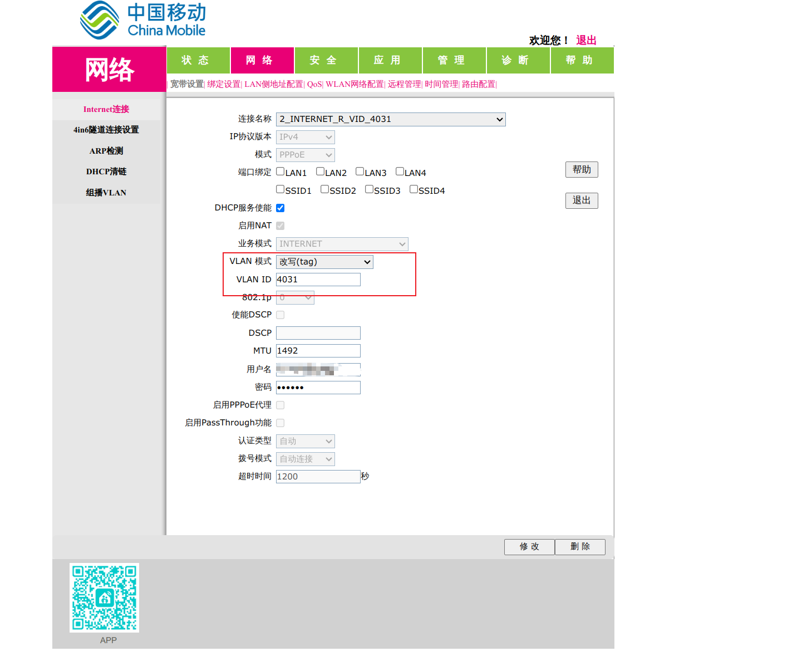Expand the VLAN 模式 dropdown
Image resolution: width=812 pixels, height=666 pixels.
pos(324,262)
